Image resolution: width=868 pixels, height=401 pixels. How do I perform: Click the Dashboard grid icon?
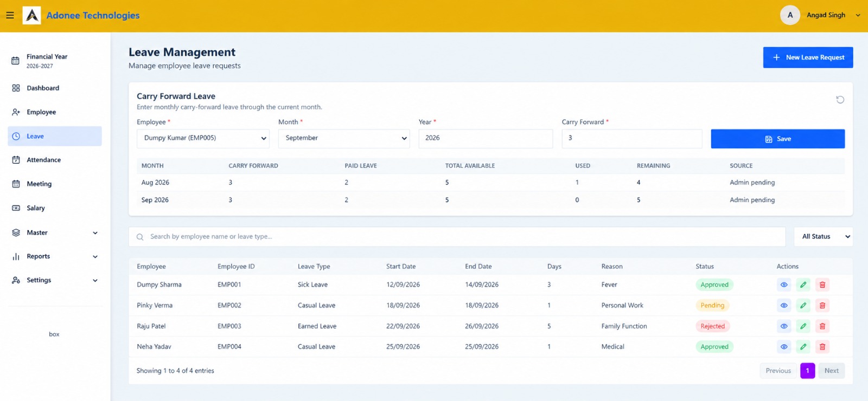point(16,88)
